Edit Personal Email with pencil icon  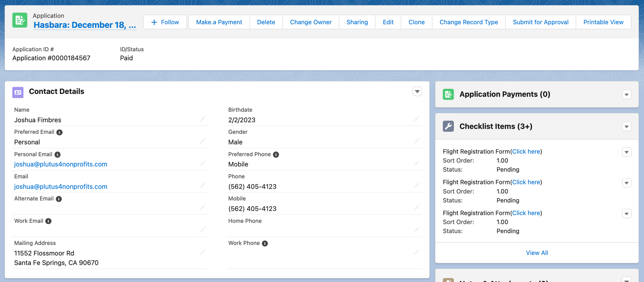(x=203, y=163)
